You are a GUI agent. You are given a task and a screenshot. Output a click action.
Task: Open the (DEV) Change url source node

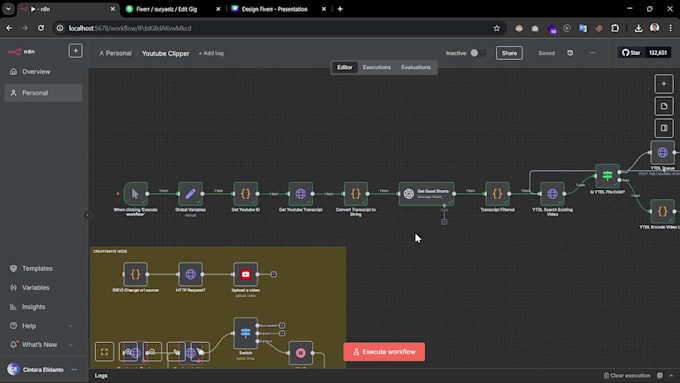135,274
